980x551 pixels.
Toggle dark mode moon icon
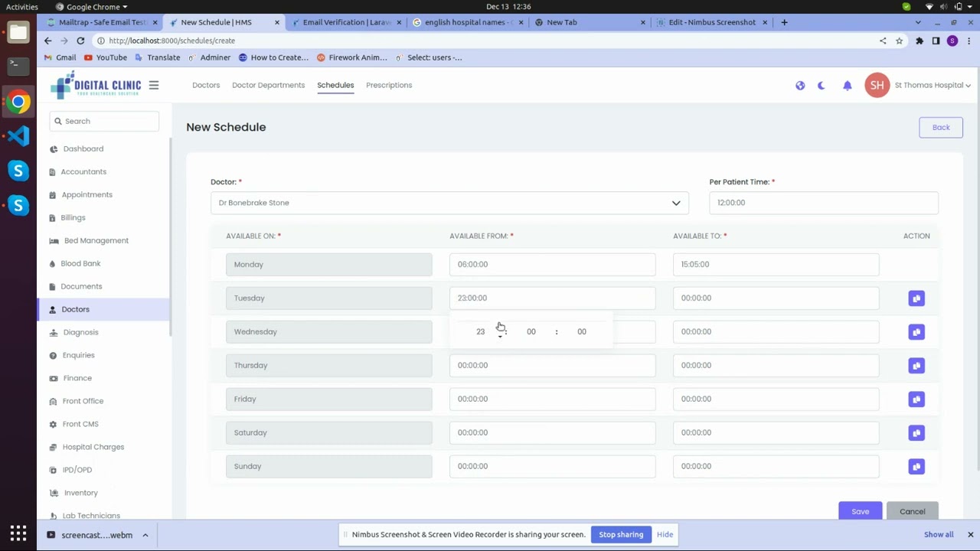(x=822, y=86)
